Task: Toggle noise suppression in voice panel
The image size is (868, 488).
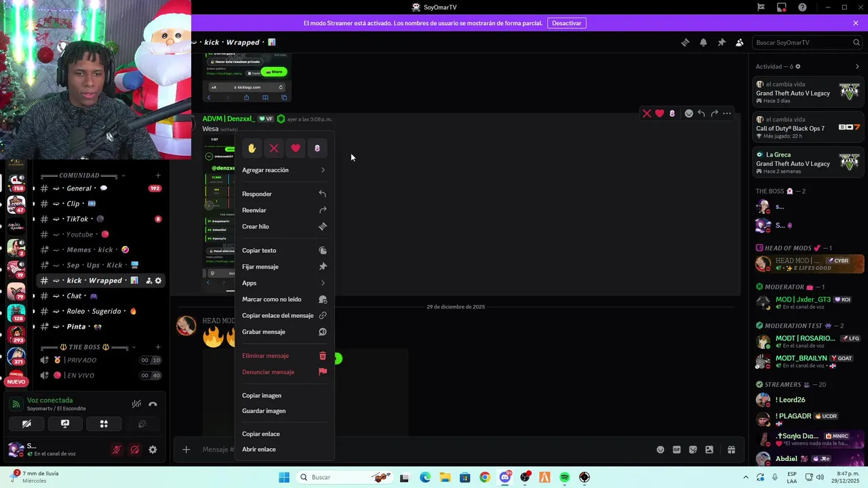Action: click(x=136, y=404)
